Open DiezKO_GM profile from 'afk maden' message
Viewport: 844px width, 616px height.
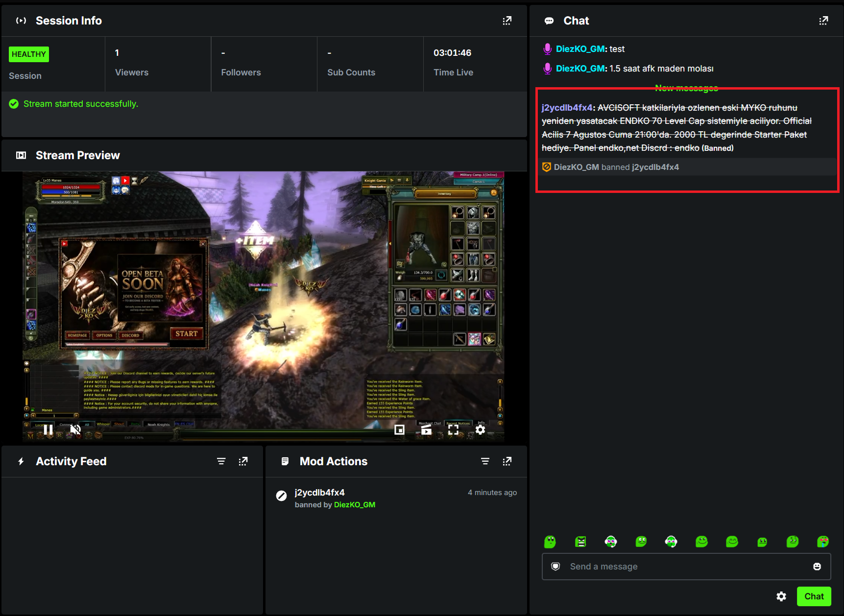pos(580,69)
